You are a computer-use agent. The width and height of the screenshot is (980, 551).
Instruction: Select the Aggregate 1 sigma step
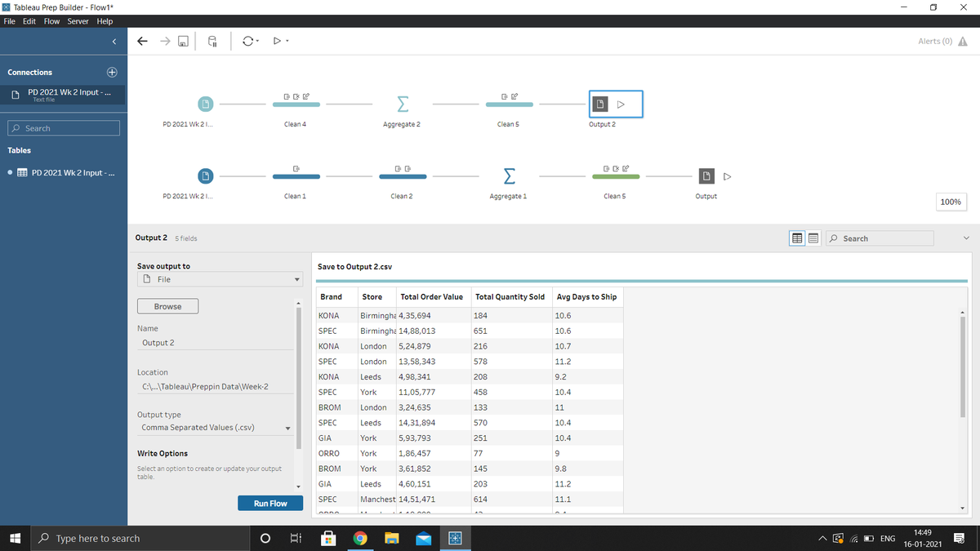(x=509, y=176)
